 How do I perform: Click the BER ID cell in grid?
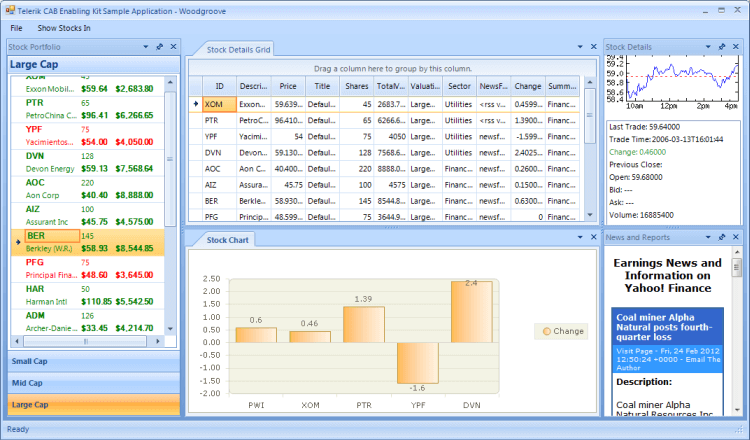coord(220,201)
